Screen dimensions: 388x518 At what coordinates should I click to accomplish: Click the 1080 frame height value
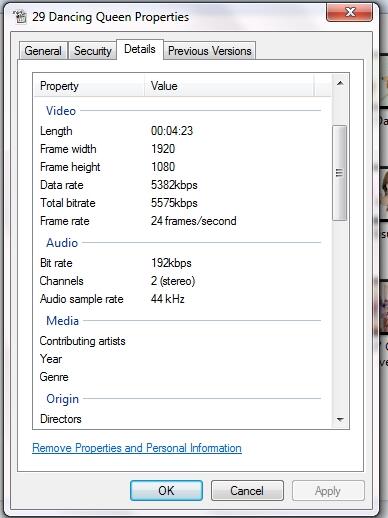163,167
